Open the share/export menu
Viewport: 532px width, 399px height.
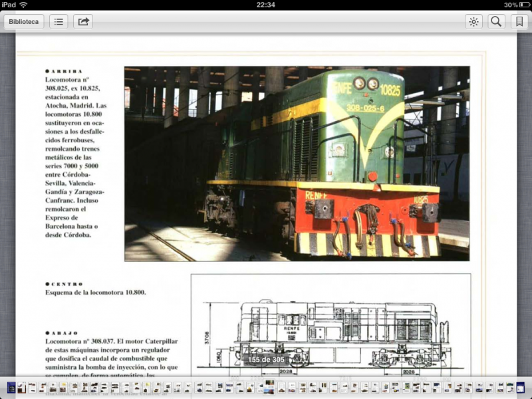click(83, 22)
